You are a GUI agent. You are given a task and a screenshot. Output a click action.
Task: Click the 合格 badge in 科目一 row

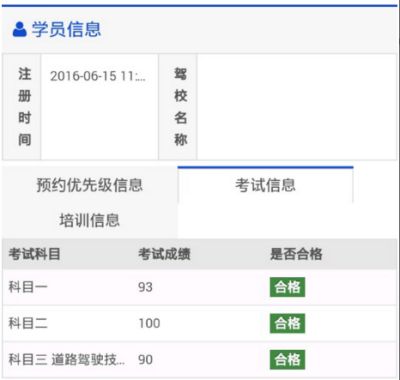click(x=287, y=287)
